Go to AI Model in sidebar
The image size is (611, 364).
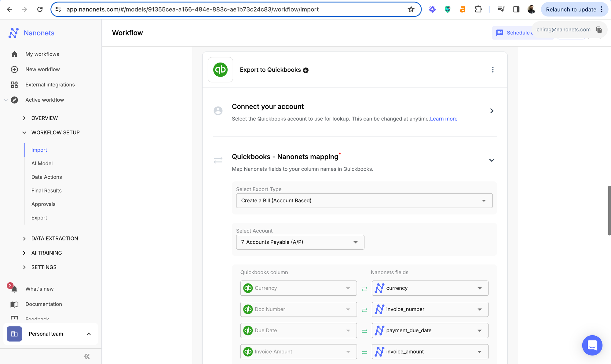(42, 164)
